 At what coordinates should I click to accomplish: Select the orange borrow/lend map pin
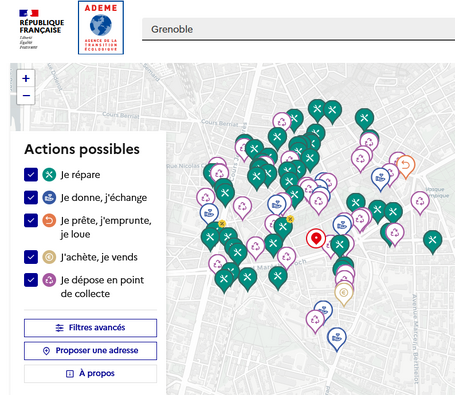pos(406,166)
